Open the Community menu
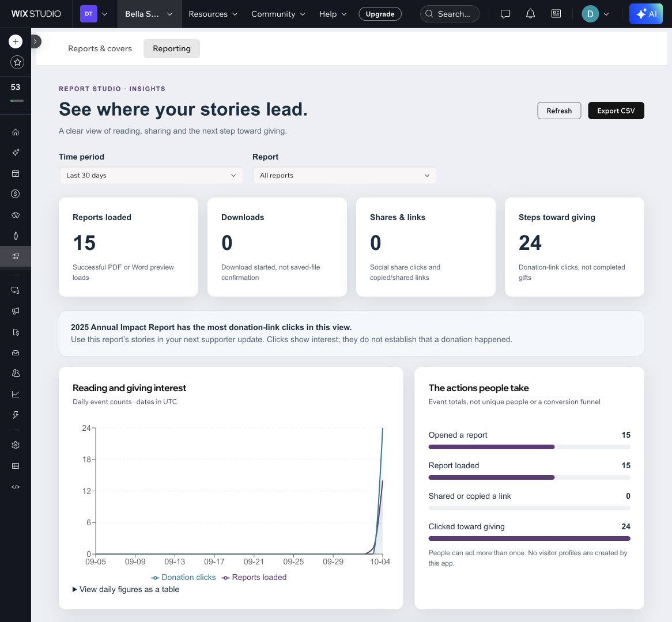This screenshot has width=672, height=622. (278, 14)
